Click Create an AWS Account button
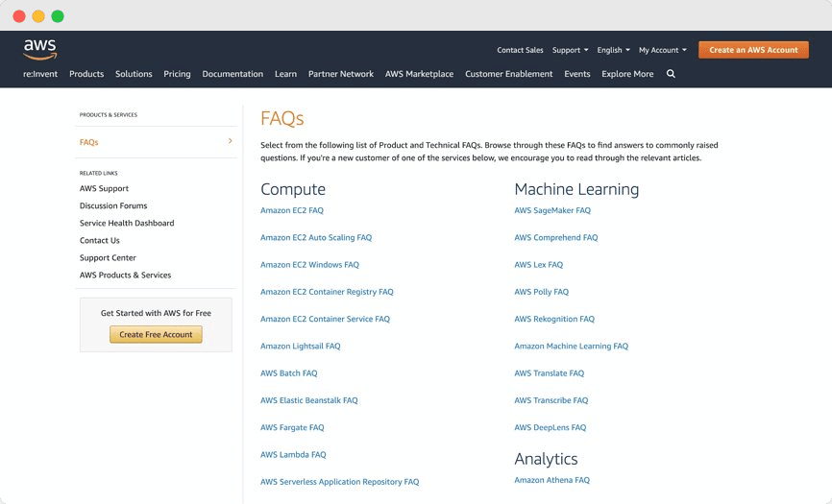Viewport: 832px width, 504px height. (x=753, y=50)
